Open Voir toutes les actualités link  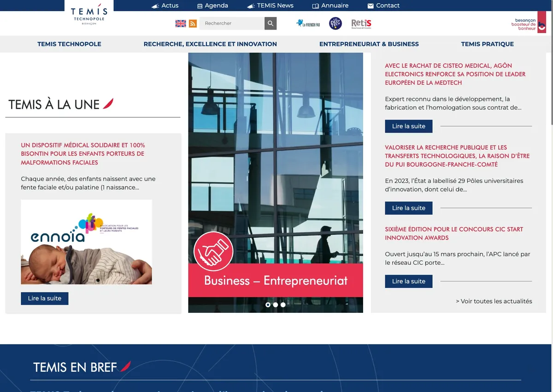coord(494,301)
